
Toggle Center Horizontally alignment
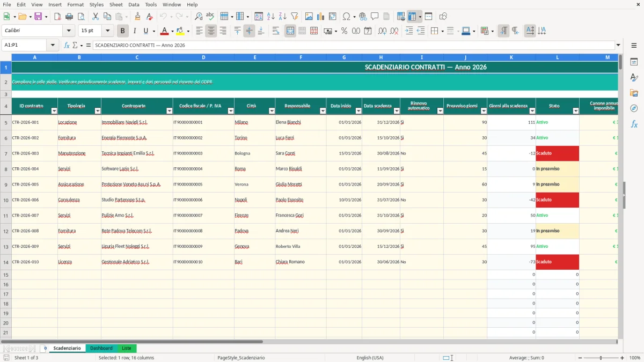coord(211,31)
